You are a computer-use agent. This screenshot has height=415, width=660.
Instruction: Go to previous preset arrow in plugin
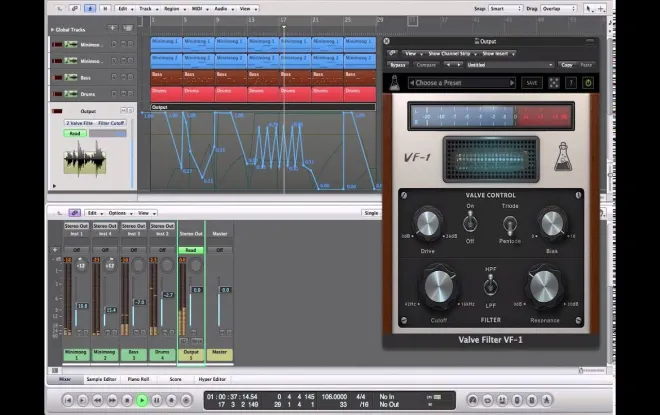(x=412, y=83)
